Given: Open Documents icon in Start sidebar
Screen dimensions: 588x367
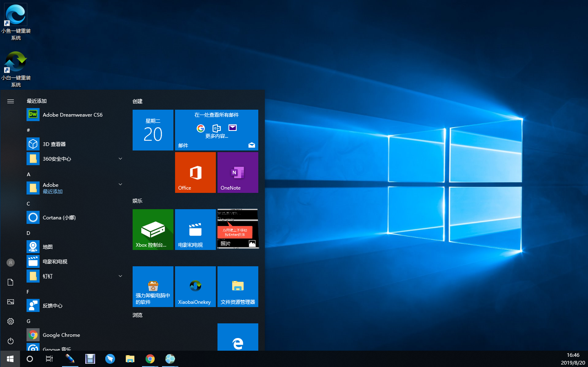Looking at the screenshot, I should coord(11,282).
